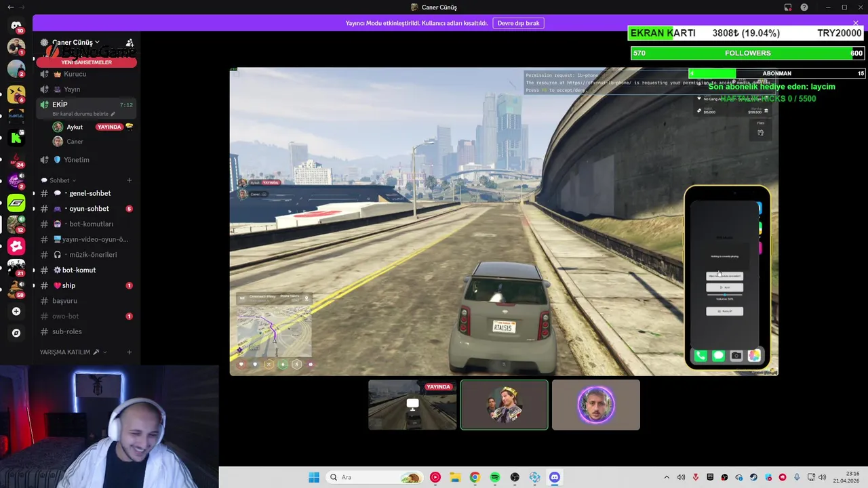Viewport: 868px width, 488px height.
Task: Open the poop emoji server with badge 58
Action: 16,289
